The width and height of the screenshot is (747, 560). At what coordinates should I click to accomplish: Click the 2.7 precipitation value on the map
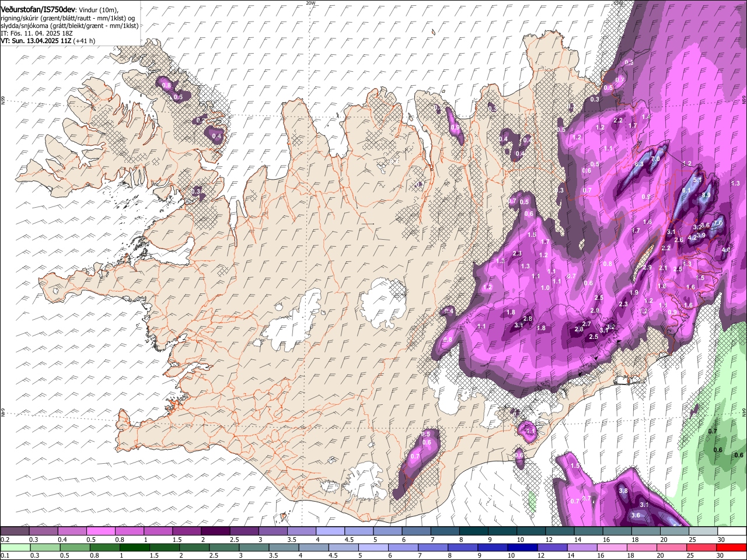click(x=587, y=324)
